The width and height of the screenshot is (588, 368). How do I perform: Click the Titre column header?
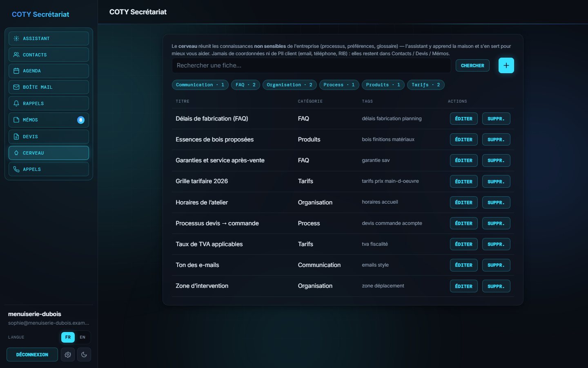pyautogui.click(x=183, y=101)
